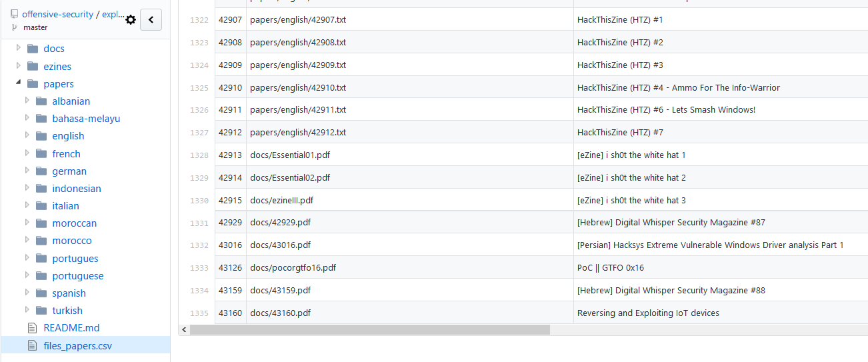
Task: Open the german folder
Action: pos(69,171)
